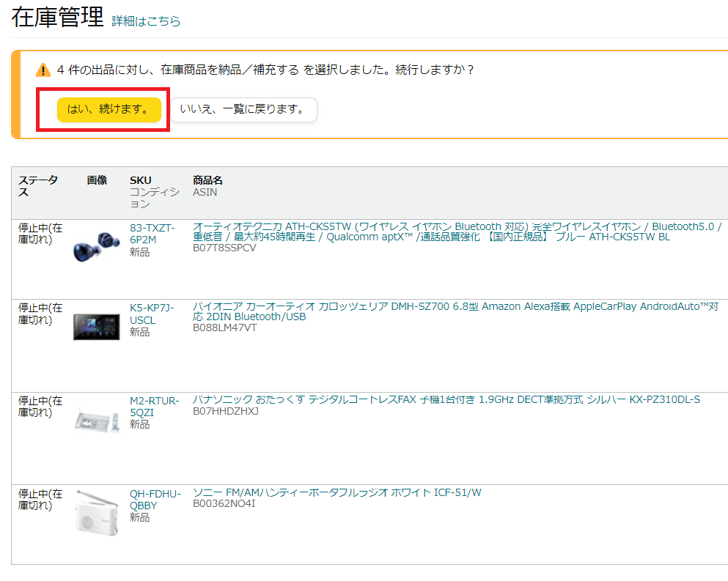Image resolution: width=728 pixels, height=581 pixels.
Task: Click the いいえ、一覧に戻ります。 button
Action: pyautogui.click(x=243, y=109)
